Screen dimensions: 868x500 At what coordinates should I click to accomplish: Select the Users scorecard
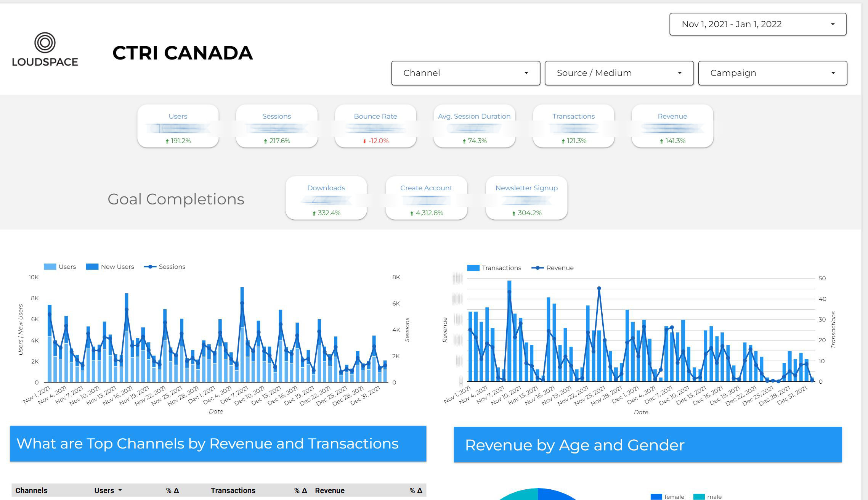point(178,126)
